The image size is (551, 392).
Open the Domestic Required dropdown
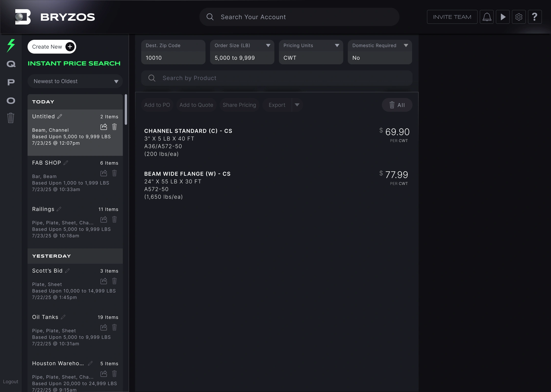pyautogui.click(x=406, y=45)
